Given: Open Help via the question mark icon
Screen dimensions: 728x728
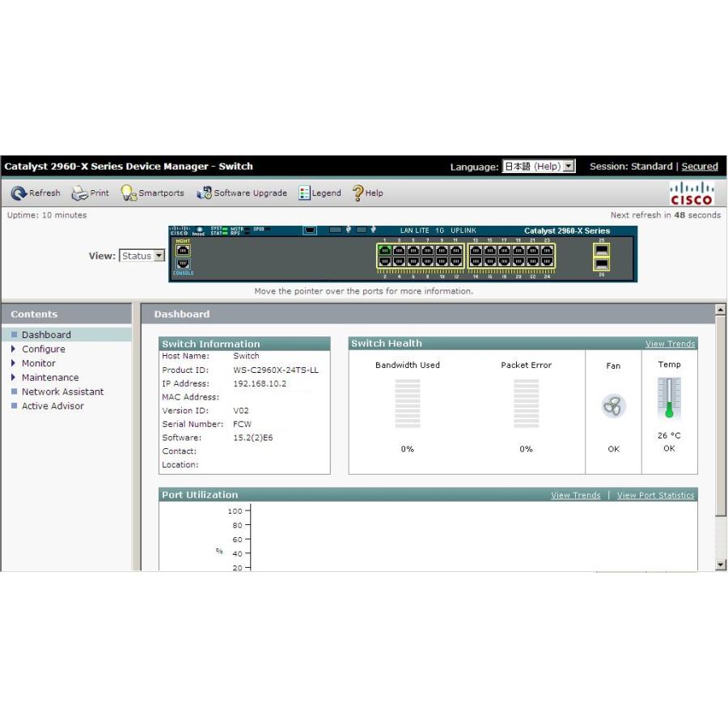Looking at the screenshot, I should point(358,193).
